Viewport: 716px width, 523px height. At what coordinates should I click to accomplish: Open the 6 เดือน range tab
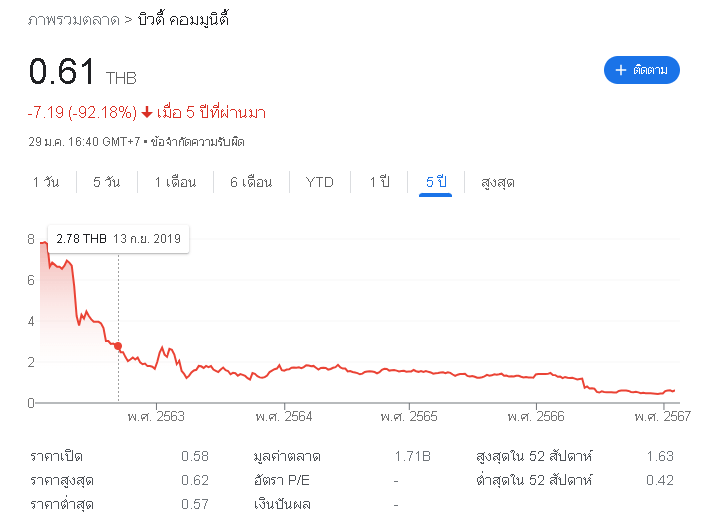click(x=251, y=182)
